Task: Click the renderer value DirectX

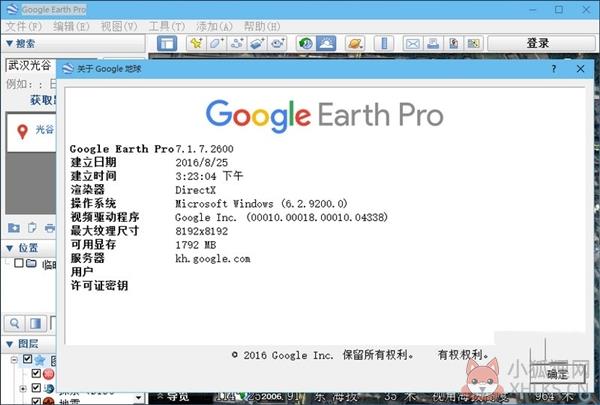Action: pyautogui.click(x=196, y=190)
